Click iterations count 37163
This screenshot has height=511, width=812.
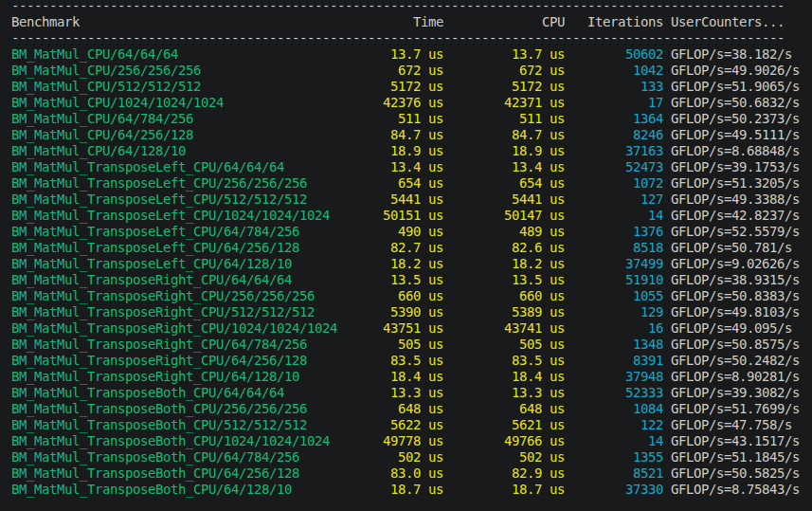point(644,151)
